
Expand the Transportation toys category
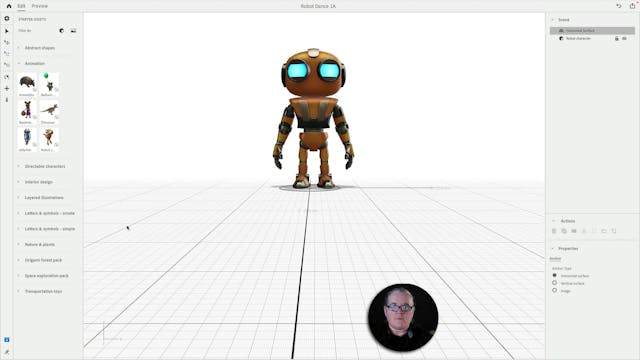point(43,291)
